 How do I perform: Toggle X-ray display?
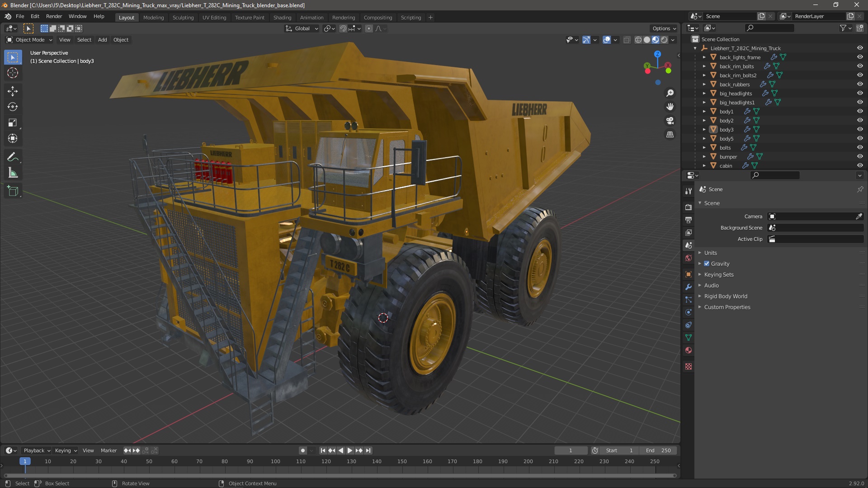click(x=627, y=40)
